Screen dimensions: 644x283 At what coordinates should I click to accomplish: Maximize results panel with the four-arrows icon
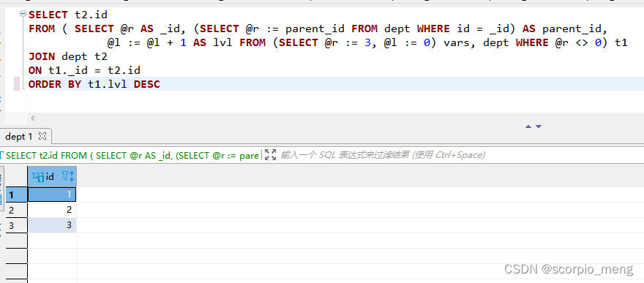270,154
